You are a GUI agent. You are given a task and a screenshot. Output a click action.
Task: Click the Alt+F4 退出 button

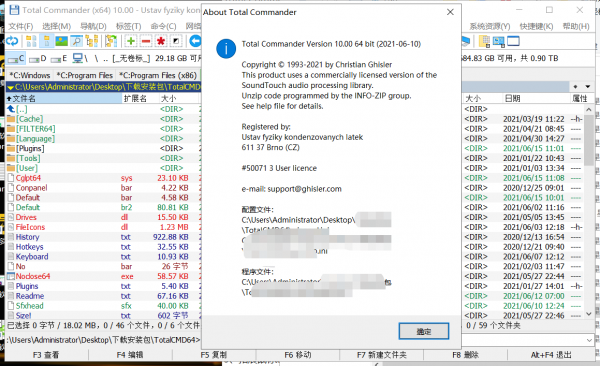tap(551, 355)
